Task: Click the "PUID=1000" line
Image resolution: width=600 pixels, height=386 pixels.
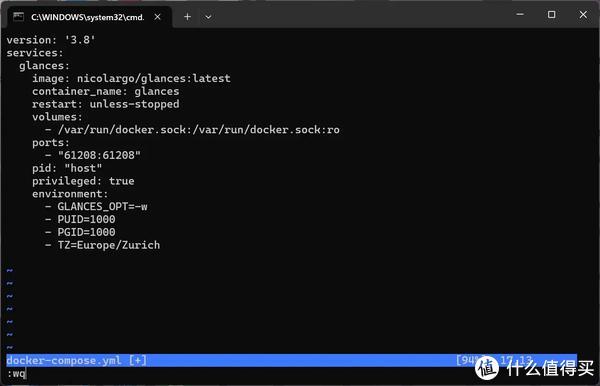Action: tap(80, 220)
